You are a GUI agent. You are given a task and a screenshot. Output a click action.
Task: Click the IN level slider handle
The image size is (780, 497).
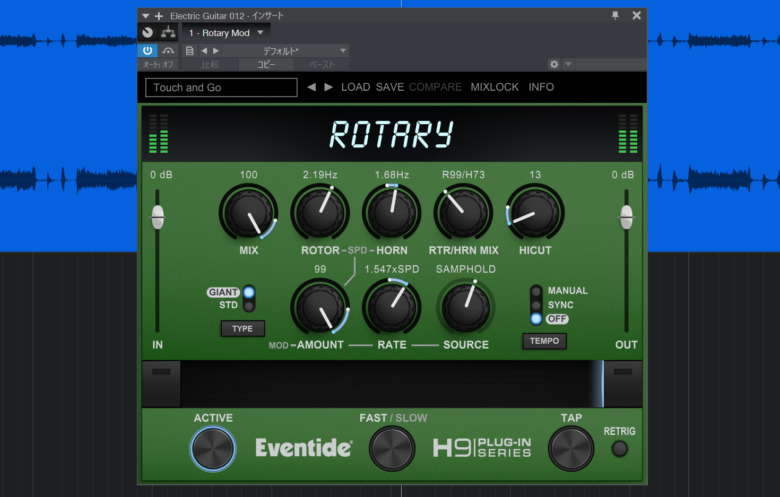tap(158, 217)
